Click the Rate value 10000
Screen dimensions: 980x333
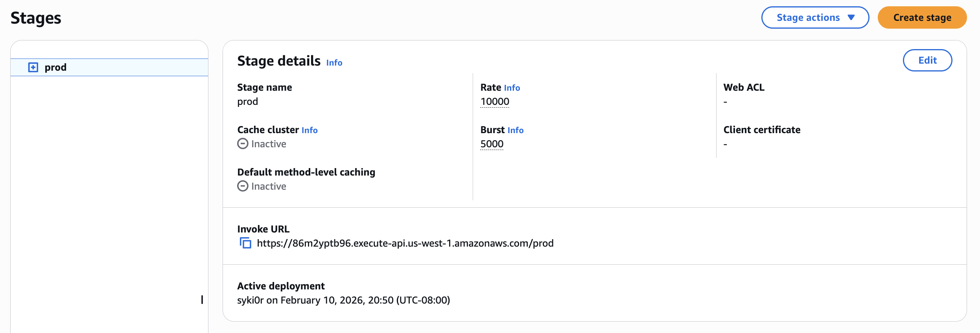tap(494, 102)
